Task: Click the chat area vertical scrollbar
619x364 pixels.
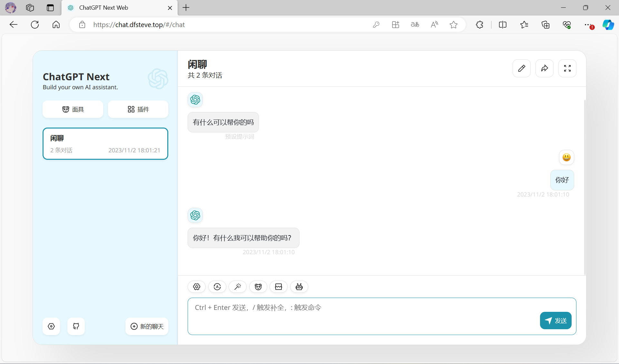Action: click(x=585, y=187)
